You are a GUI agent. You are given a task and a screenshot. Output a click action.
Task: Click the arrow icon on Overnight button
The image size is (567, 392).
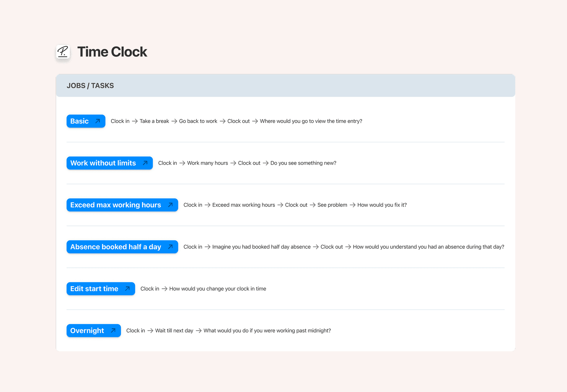[113, 331]
